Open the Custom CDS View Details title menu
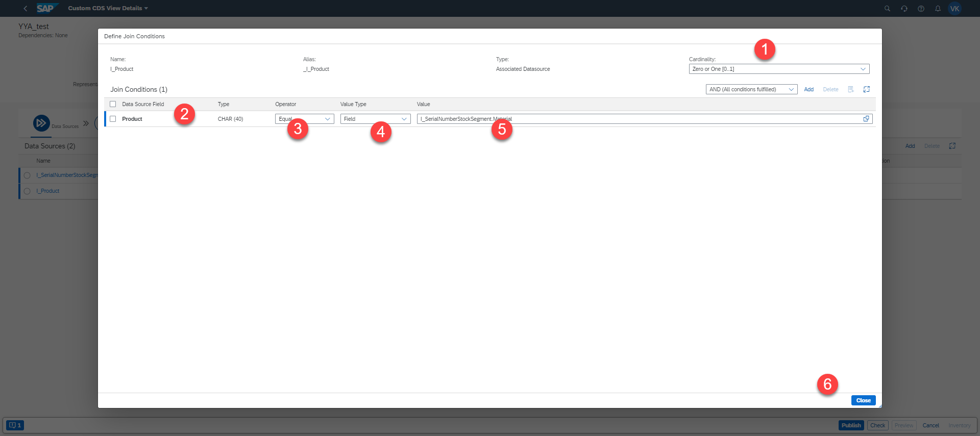This screenshot has height=436, width=980. tap(108, 8)
